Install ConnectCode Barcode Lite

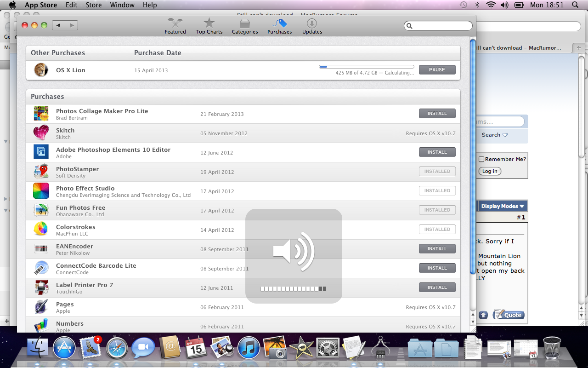tap(437, 268)
